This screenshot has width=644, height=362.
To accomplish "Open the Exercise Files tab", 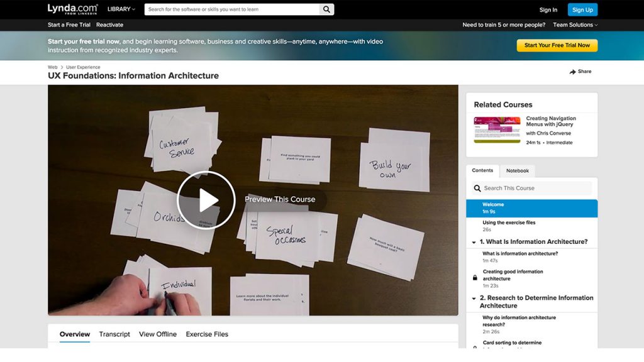I will point(207,334).
